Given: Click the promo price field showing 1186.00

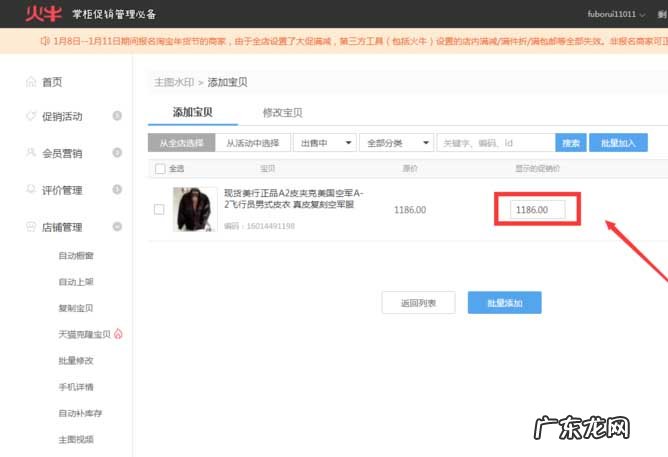Looking at the screenshot, I should point(538,210).
